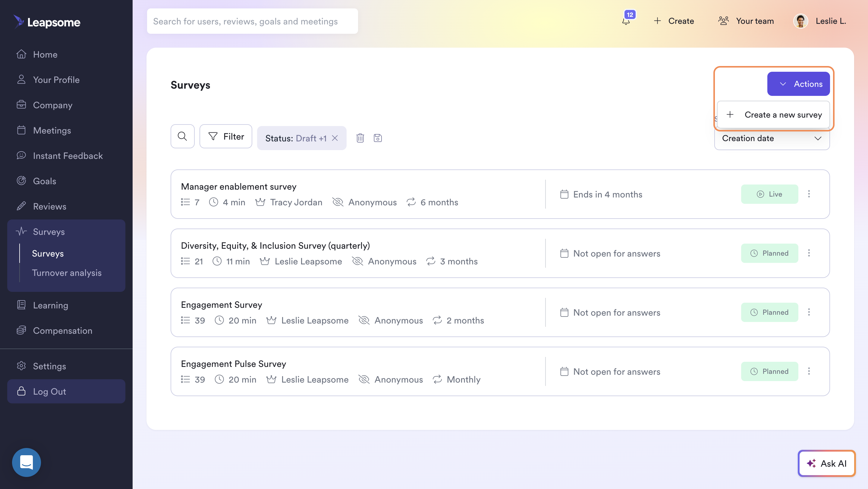The height and width of the screenshot is (489, 868).
Task: Open the search magnifier in Surveys toolbar
Action: [x=182, y=137]
